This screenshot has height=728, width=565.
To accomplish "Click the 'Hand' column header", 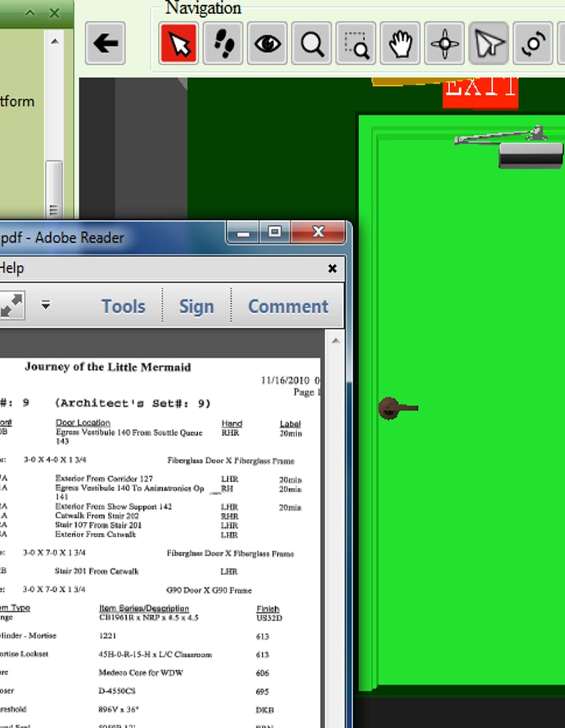I will [232, 423].
